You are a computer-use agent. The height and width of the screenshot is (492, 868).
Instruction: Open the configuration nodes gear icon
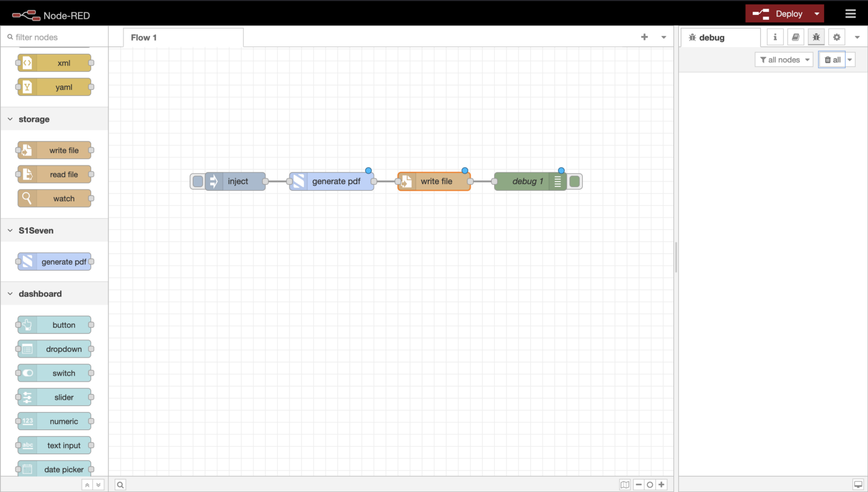pos(836,37)
